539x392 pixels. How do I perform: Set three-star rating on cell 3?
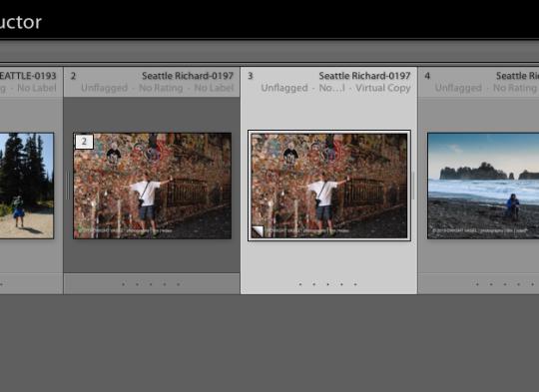(328, 284)
